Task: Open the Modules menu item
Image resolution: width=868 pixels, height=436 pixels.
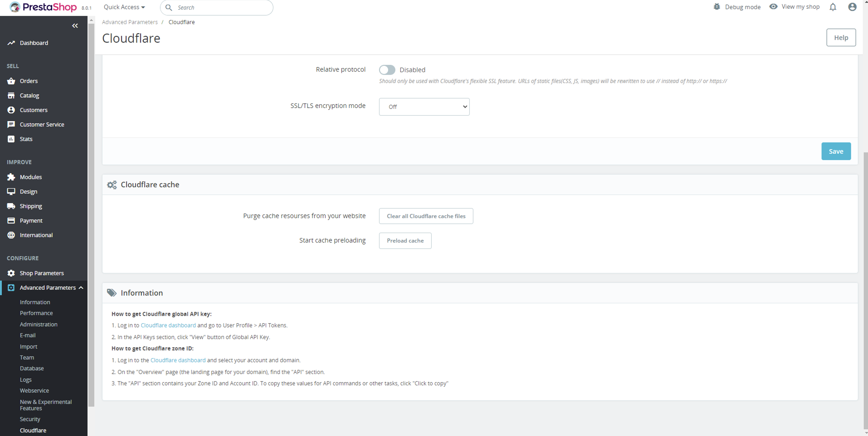Action: tap(31, 177)
